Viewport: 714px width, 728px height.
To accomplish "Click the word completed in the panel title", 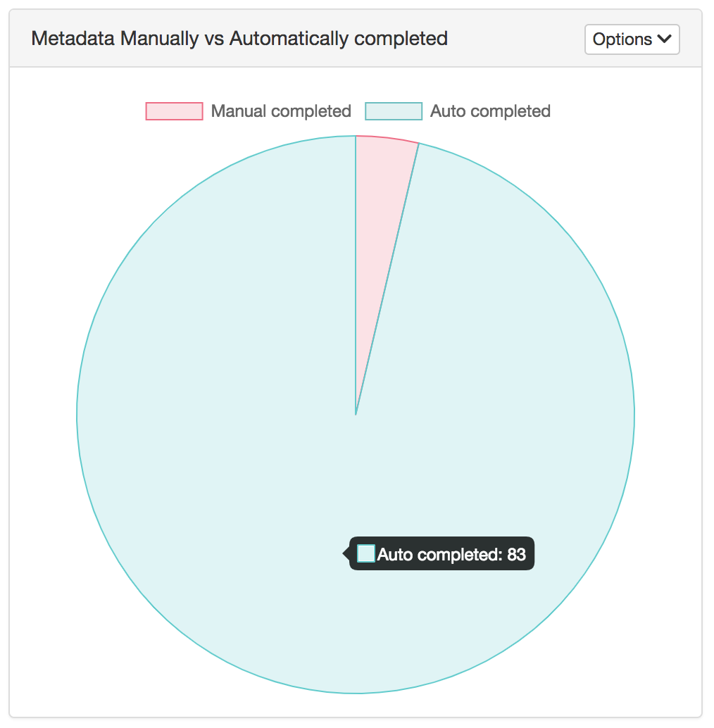I will [401, 38].
